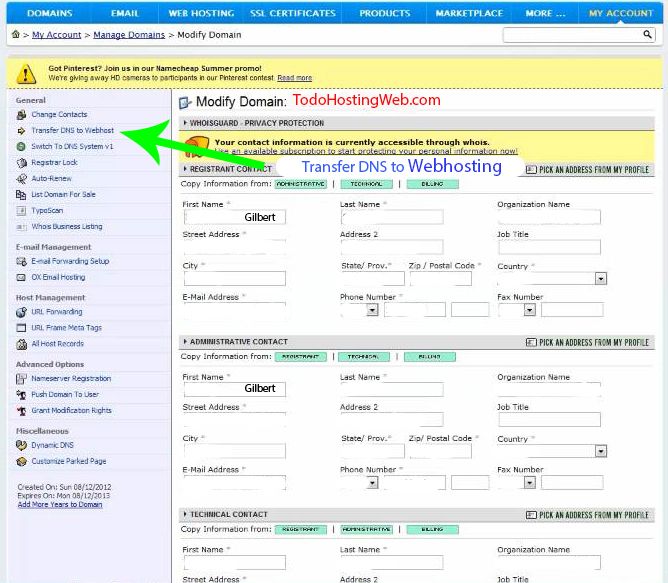Open the PRODUCTS menu
668x583 pixels.
coord(384,13)
